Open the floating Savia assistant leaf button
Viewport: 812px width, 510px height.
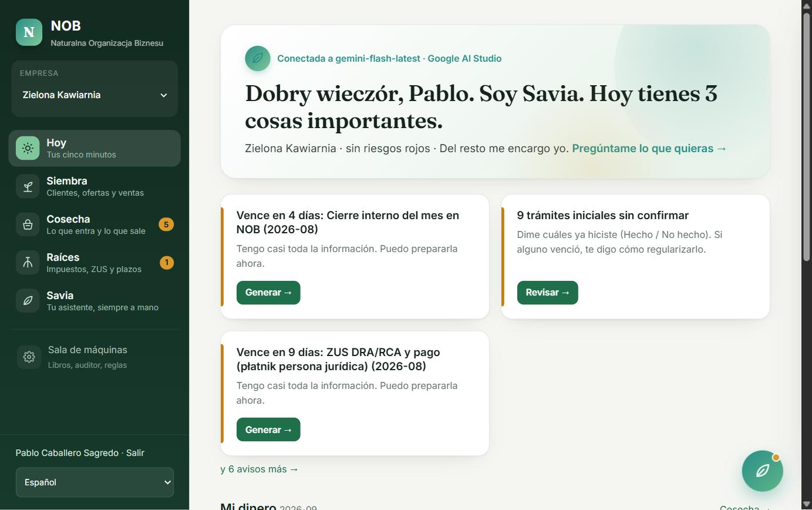pos(762,471)
